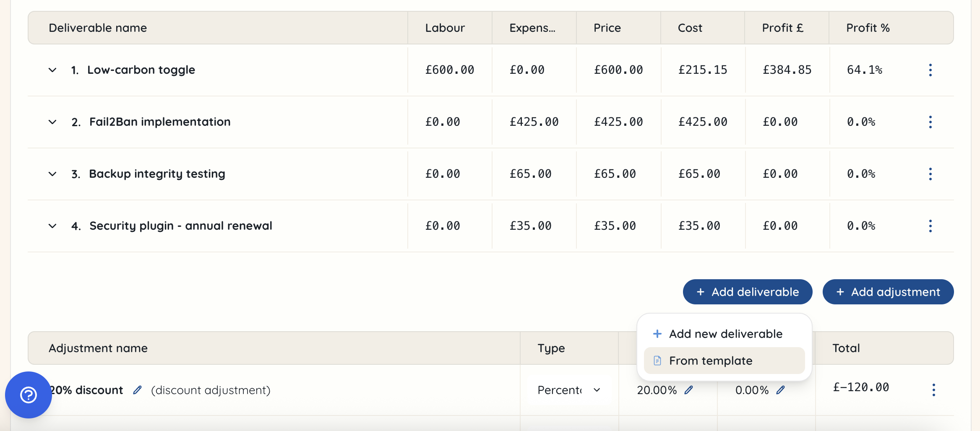This screenshot has width=980, height=431.
Task: Edit the 0.00% value using the pencil icon
Action: (x=781, y=390)
